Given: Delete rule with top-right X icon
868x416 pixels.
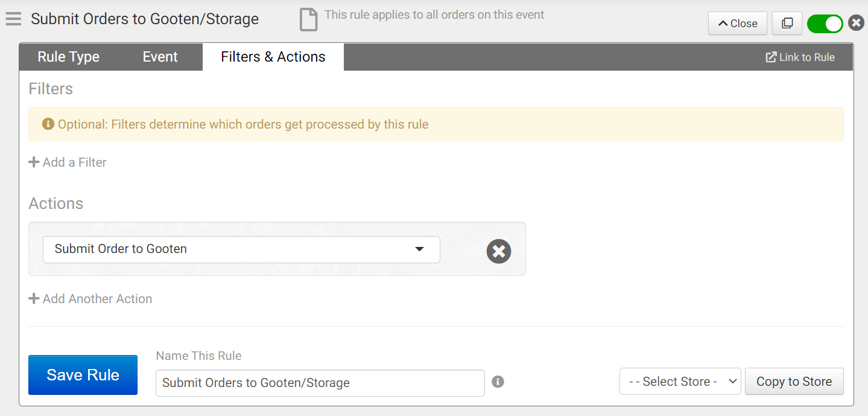Looking at the screenshot, I should (x=856, y=24).
